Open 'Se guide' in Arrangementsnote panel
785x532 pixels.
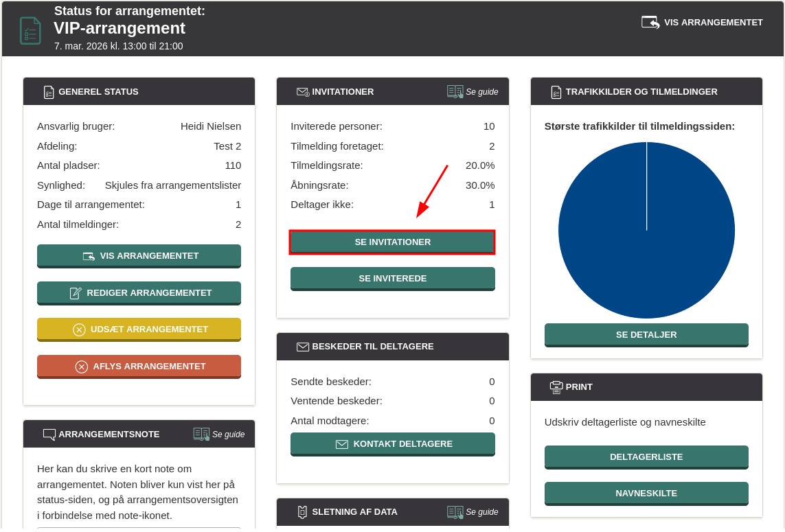219,434
